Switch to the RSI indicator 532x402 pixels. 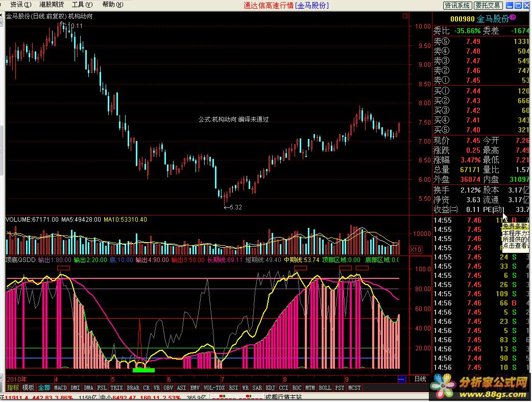(233, 387)
